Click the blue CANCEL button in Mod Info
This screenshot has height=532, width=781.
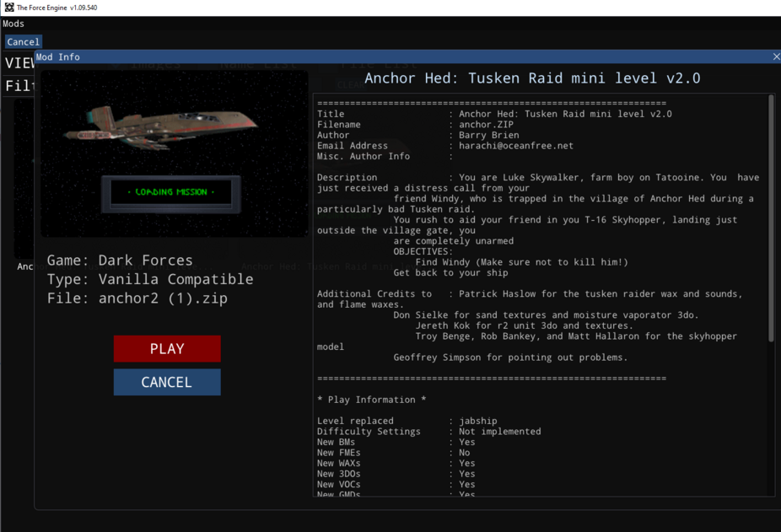click(x=167, y=382)
